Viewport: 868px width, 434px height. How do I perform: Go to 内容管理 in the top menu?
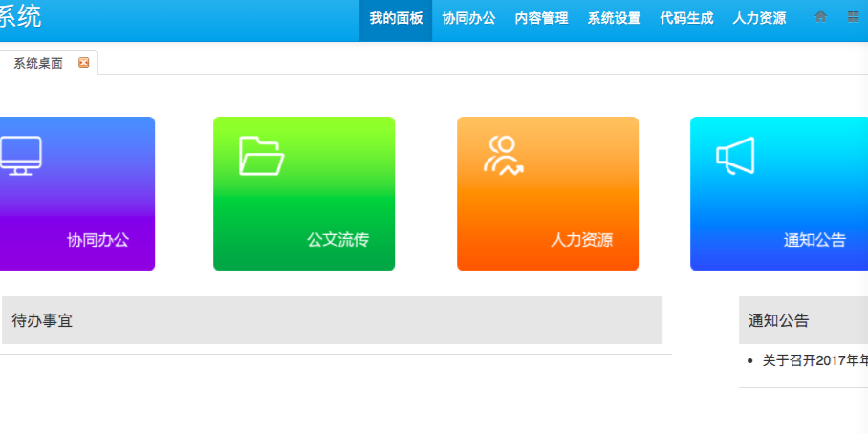(541, 18)
